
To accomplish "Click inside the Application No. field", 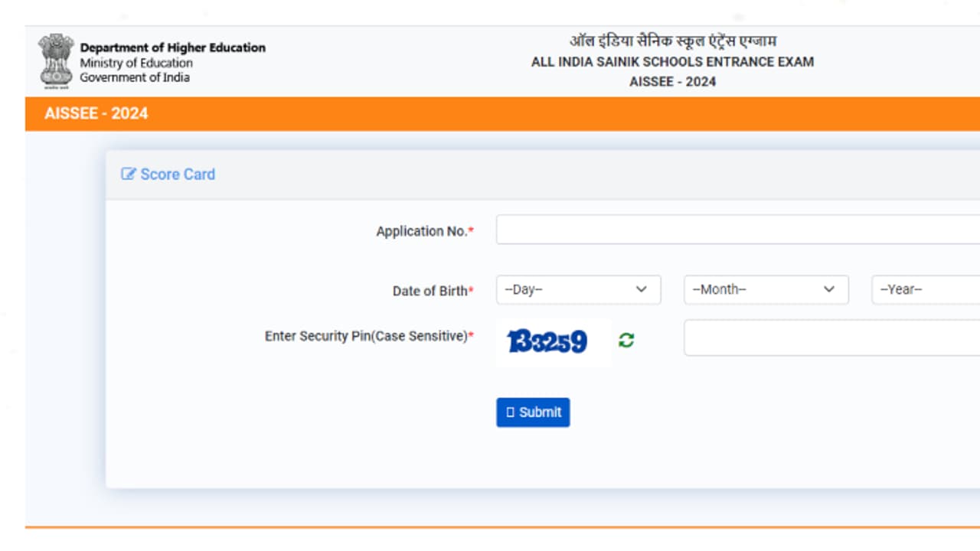I will 735,230.
